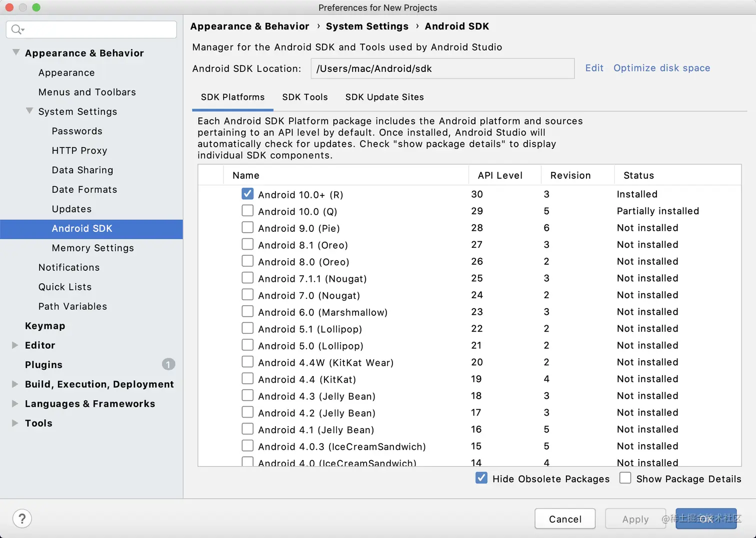Click the Cancel button
756x538 pixels.
[x=565, y=519]
